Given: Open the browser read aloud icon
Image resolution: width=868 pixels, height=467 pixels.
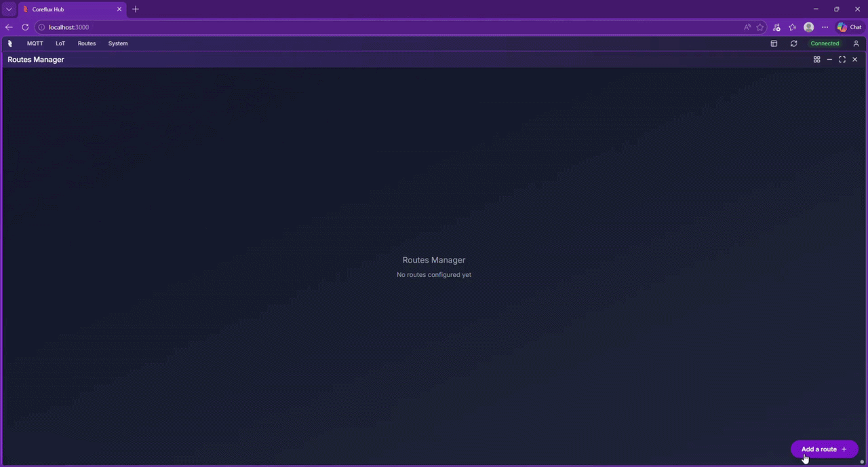Looking at the screenshot, I should [747, 27].
